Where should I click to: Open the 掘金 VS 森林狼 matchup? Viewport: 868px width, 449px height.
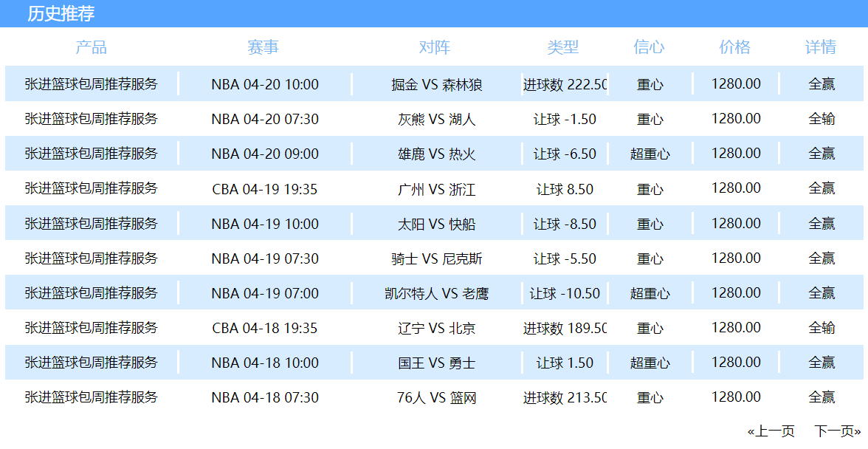437,85
